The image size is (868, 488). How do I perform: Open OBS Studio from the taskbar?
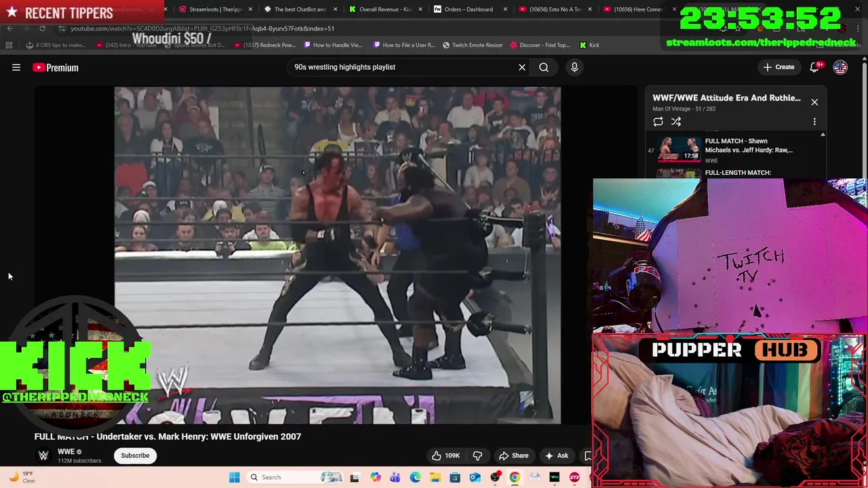pos(495,477)
